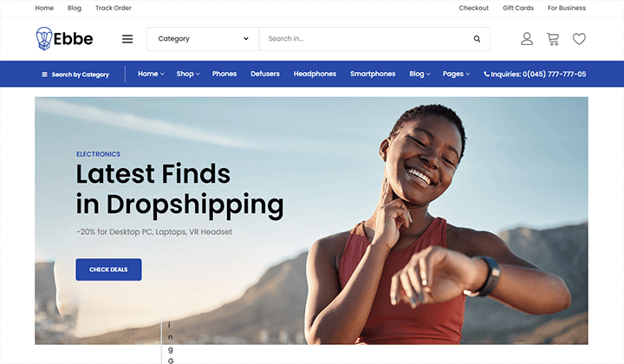Click the phone icon beside Inquiries
Image resolution: width=624 pixels, height=364 pixels.
(x=486, y=74)
